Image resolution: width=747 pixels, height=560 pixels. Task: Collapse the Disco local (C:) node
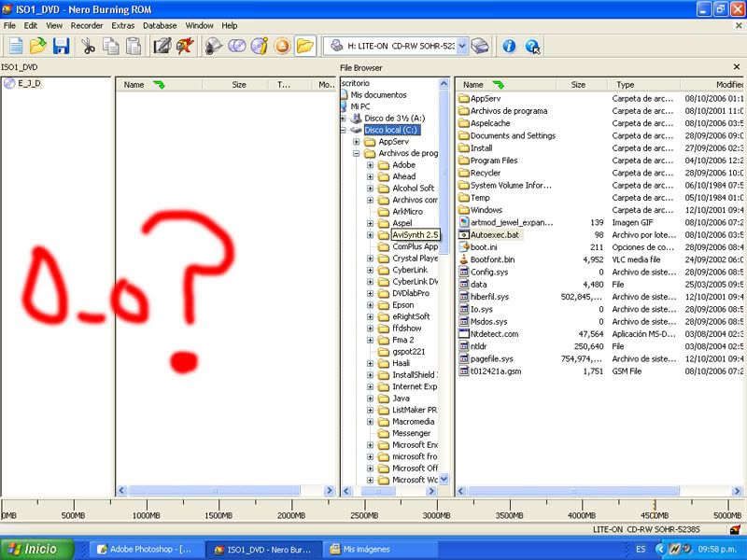click(x=344, y=130)
